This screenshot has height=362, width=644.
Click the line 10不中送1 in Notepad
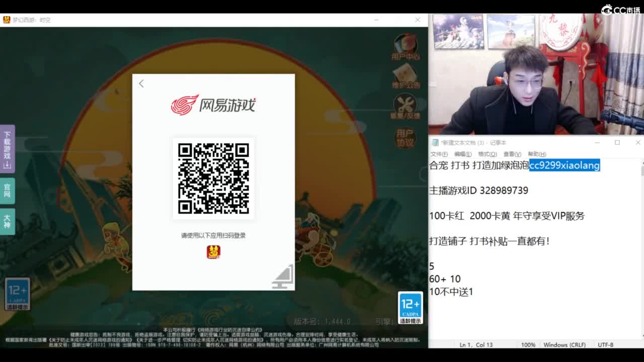tap(451, 292)
